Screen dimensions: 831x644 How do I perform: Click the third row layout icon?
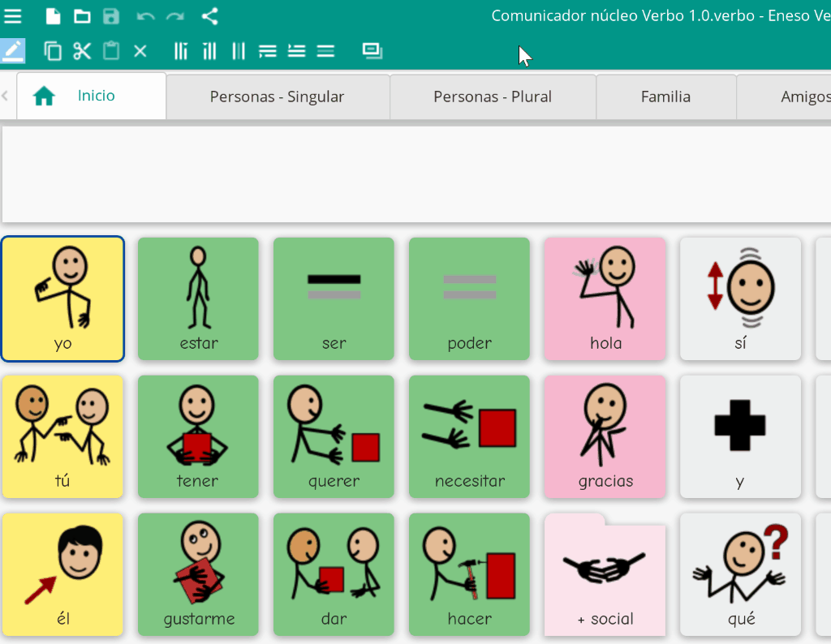[x=325, y=51]
